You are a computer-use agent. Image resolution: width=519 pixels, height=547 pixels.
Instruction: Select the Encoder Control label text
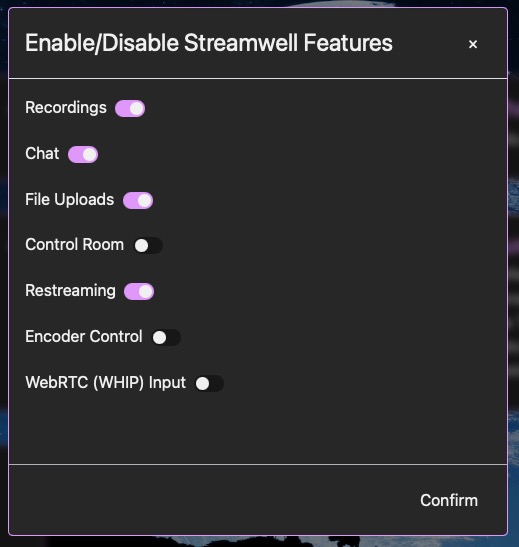[84, 337]
